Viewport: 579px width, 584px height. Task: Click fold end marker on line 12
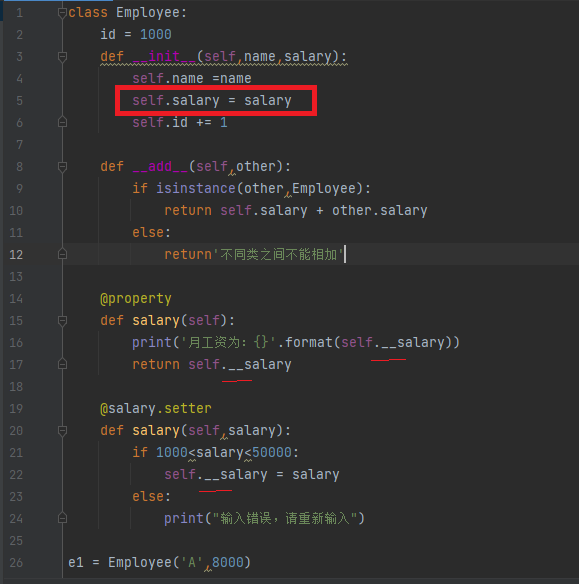[x=62, y=254]
